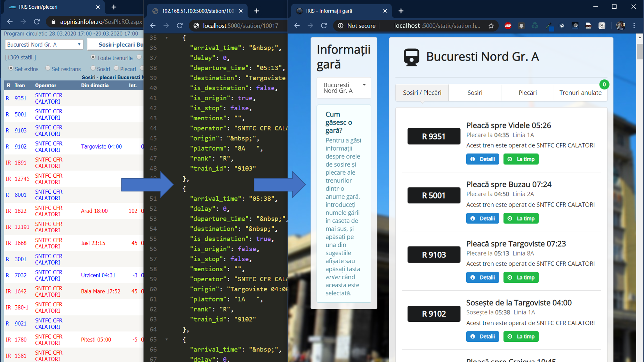Click La timp for train R 5001

521,218
